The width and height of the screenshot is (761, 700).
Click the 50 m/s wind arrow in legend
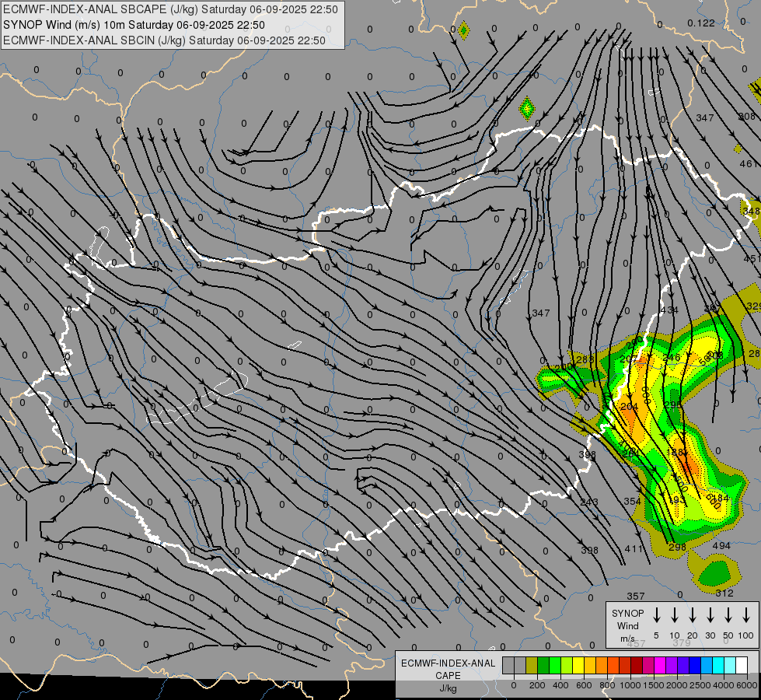tap(728, 614)
